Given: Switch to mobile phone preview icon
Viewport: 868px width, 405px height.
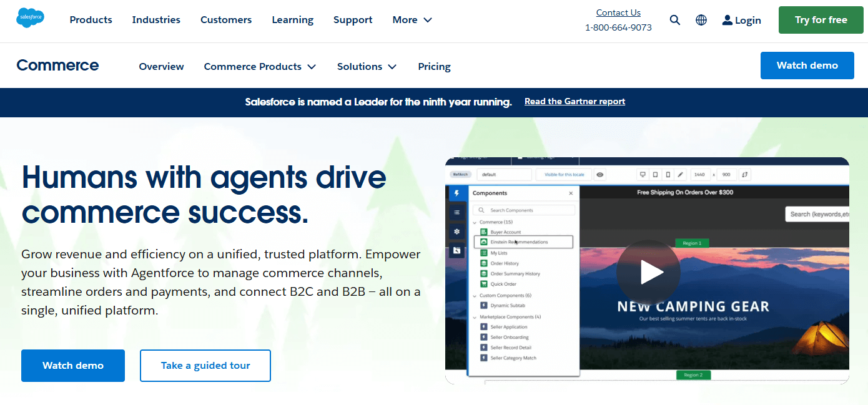Looking at the screenshot, I should [666, 174].
